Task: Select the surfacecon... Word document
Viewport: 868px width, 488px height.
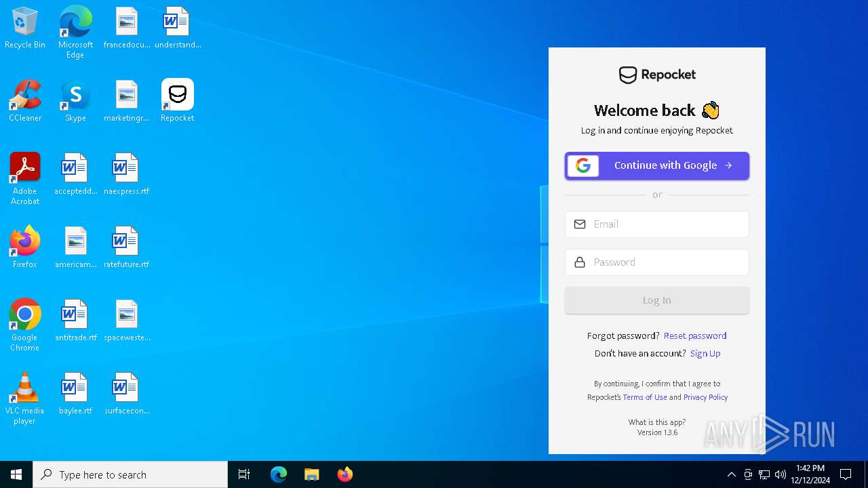Action: tap(127, 394)
